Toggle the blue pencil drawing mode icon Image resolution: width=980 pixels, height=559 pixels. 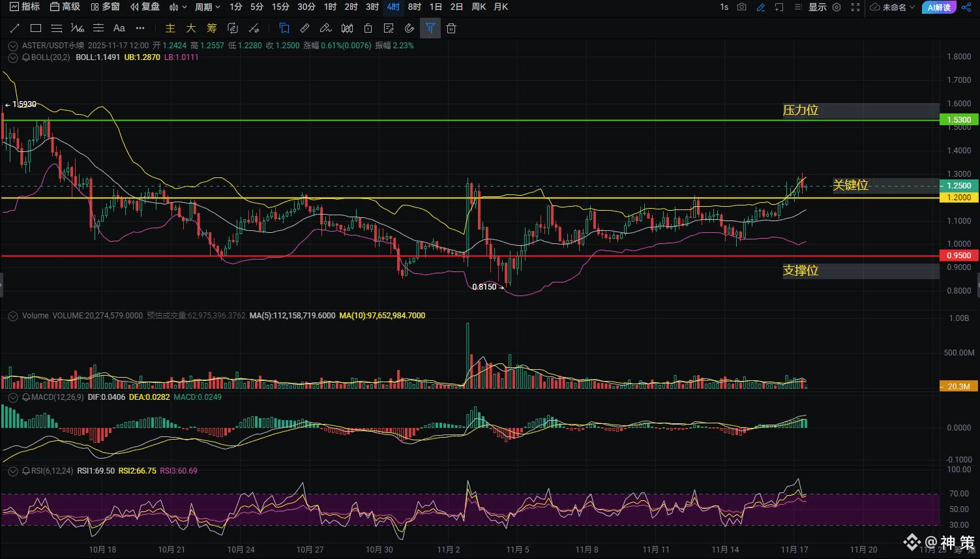[x=760, y=7]
